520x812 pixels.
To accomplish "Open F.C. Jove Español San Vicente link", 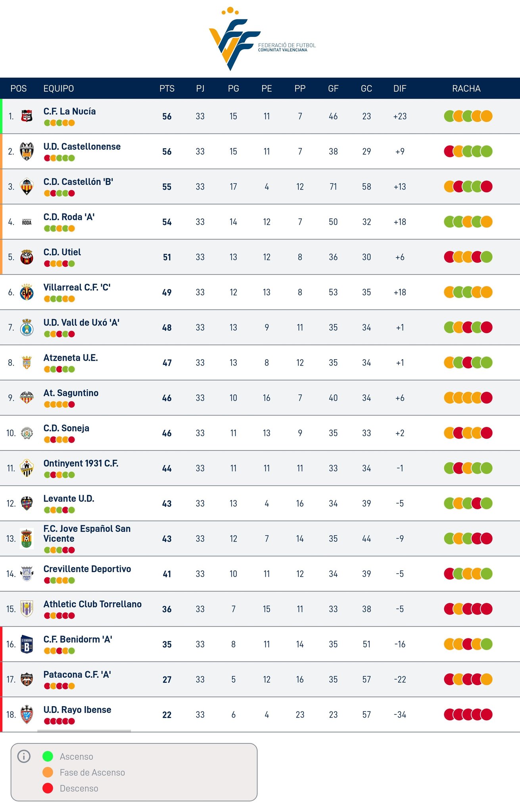I will (x=87, y=533).
